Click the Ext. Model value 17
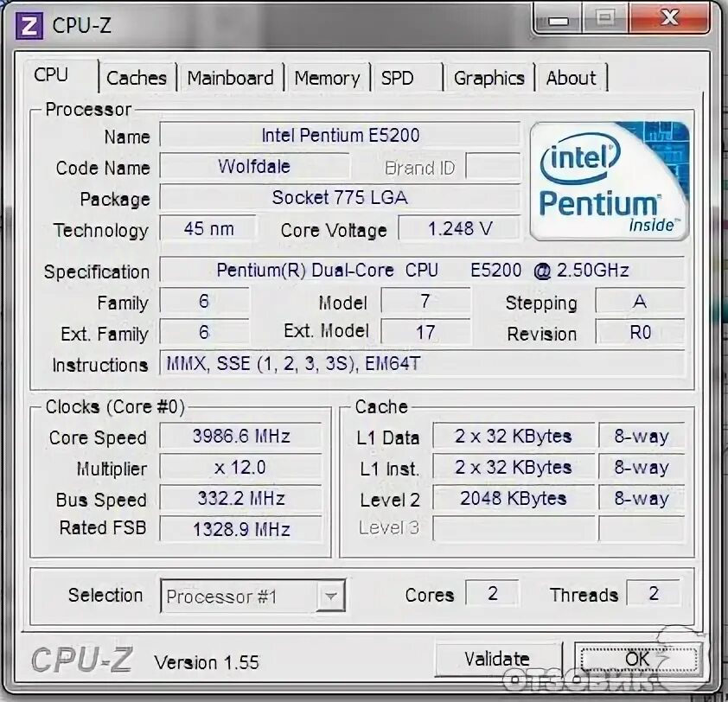Image resolution: width=728 pixels, height=702 pixels. [425, 332]
